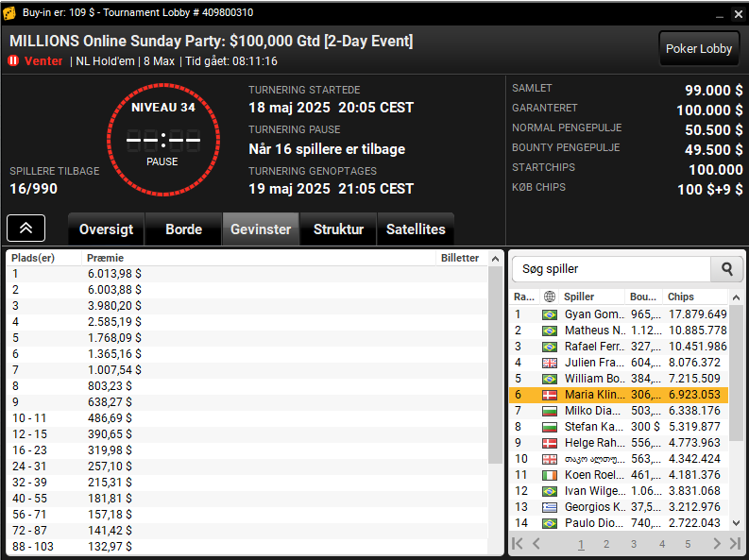Go to the last players page
The width and height of the screenshot is (749, 560).
tap(735, 543)
